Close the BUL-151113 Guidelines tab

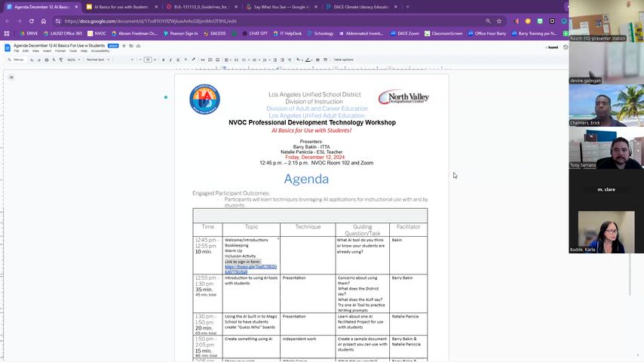pos(236,7)
